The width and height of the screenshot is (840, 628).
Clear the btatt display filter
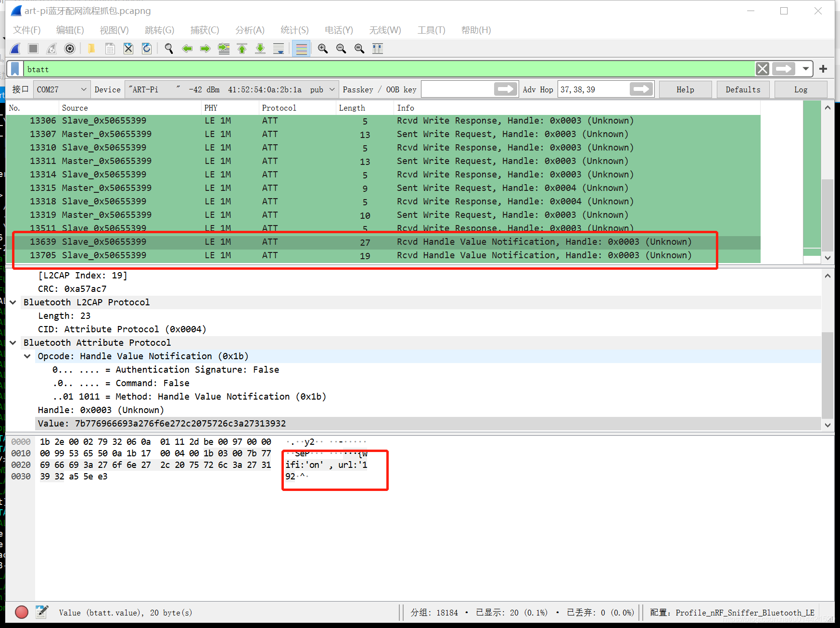(x=763, y=69)
